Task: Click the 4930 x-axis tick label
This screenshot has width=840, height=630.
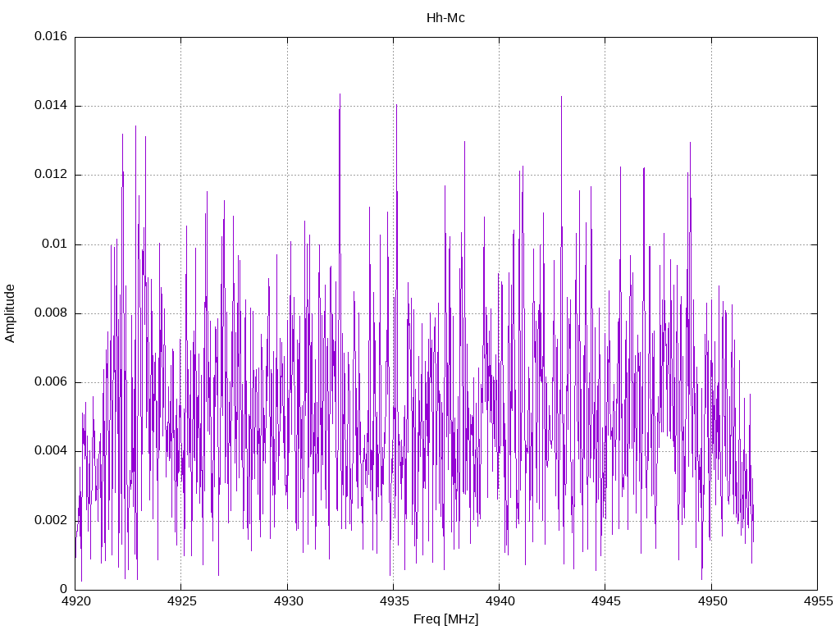Action: (288, 601)
